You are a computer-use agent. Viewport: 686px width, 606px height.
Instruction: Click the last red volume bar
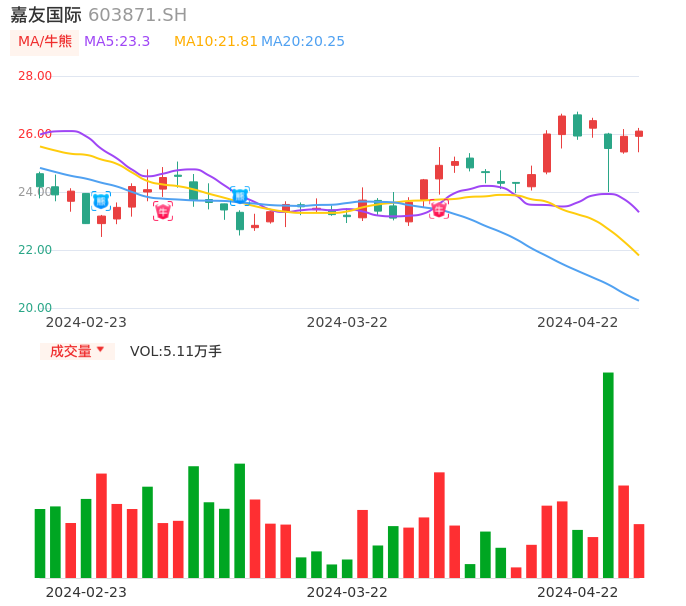point(639,551)
